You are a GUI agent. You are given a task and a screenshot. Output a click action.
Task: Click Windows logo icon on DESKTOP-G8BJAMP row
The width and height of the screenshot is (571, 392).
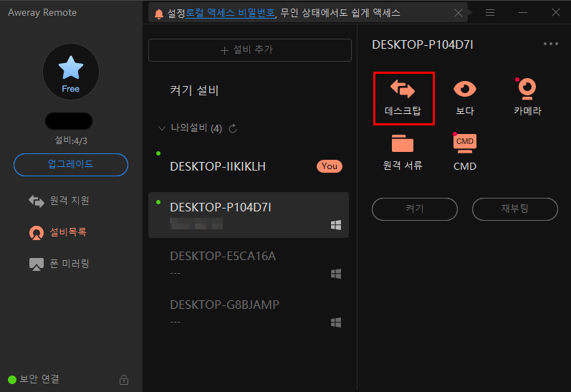tap(336, 322)
